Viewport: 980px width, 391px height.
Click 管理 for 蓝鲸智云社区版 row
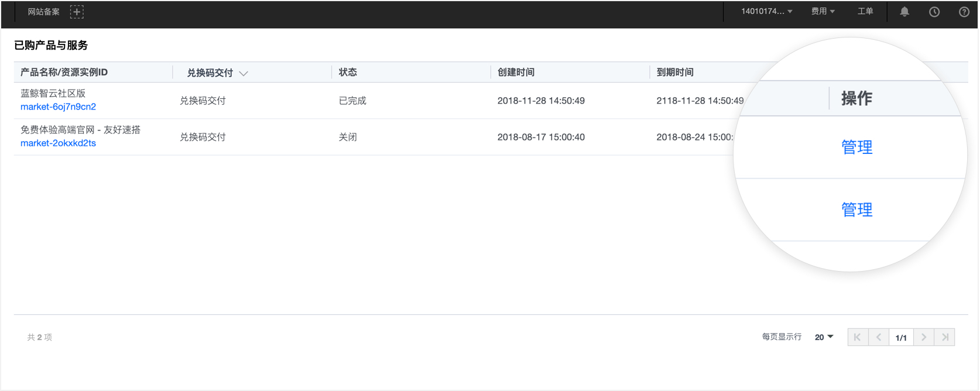pos(856,147)
